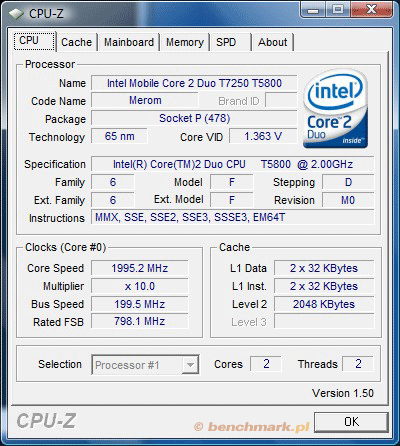The image size is (400, 446).
Task: Select the CPU tab
Action: pos(34,41)
